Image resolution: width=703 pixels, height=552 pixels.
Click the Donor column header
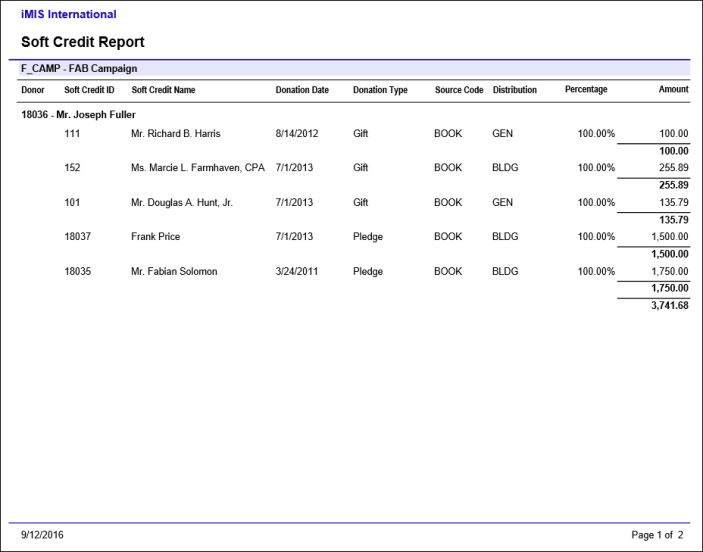coord(33,90)
